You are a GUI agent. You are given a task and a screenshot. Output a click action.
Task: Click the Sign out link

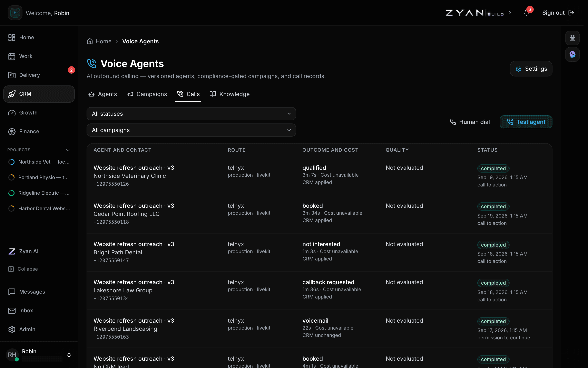coord(558,13)
